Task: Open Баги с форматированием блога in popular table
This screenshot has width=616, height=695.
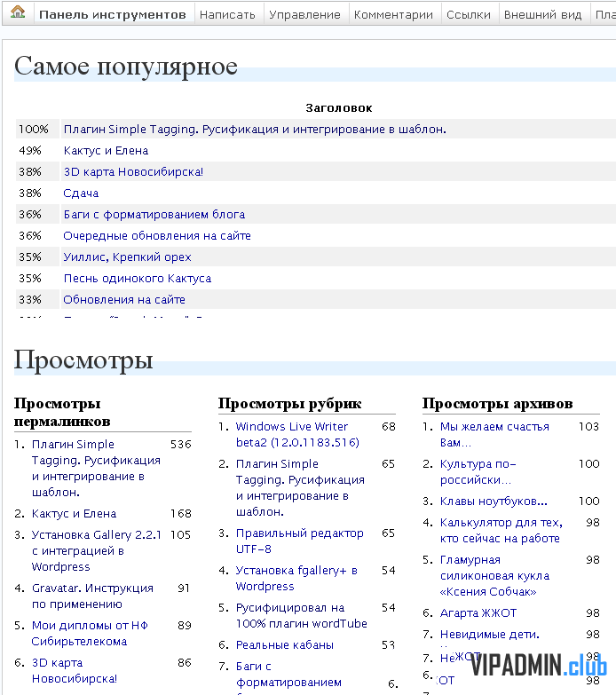Action: pos(154,215)
